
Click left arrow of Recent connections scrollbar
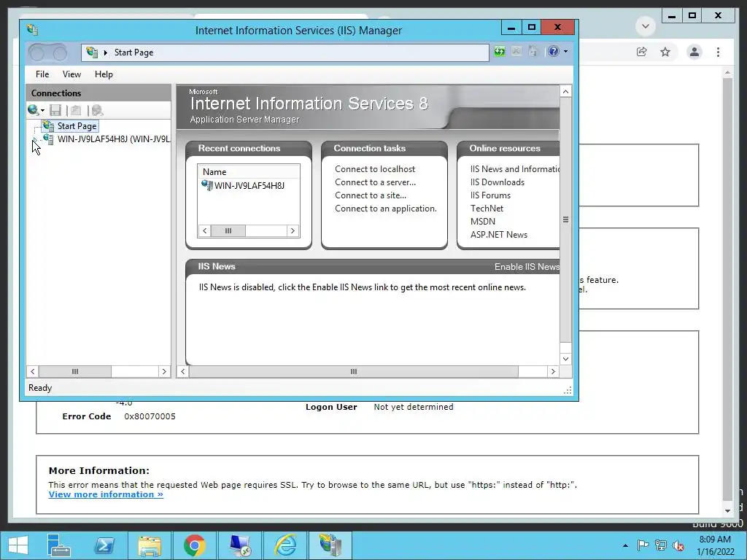tap(205, 231)
